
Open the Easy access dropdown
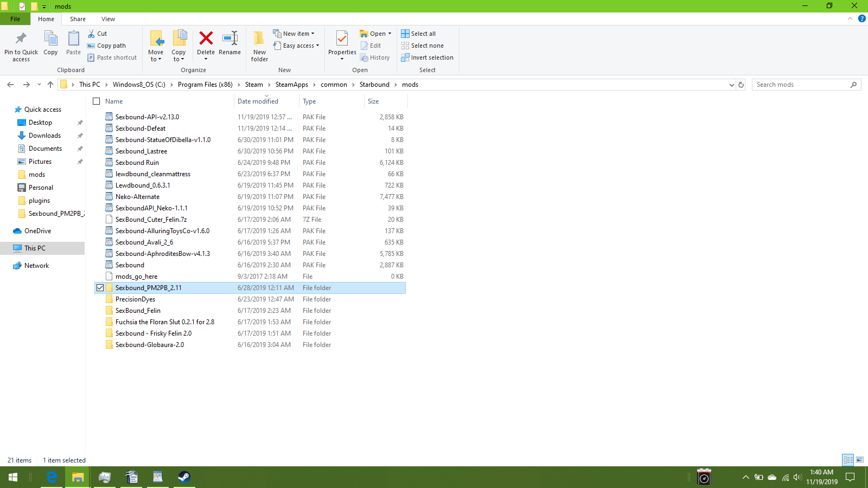click(296, 46)
